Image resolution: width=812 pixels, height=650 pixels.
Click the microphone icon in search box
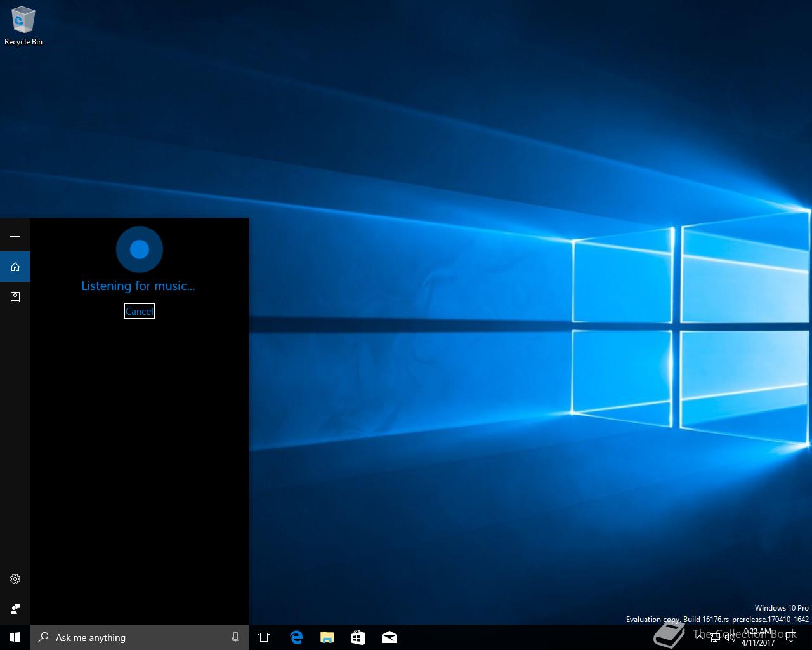pyautogui.click(x=235, y=637)
